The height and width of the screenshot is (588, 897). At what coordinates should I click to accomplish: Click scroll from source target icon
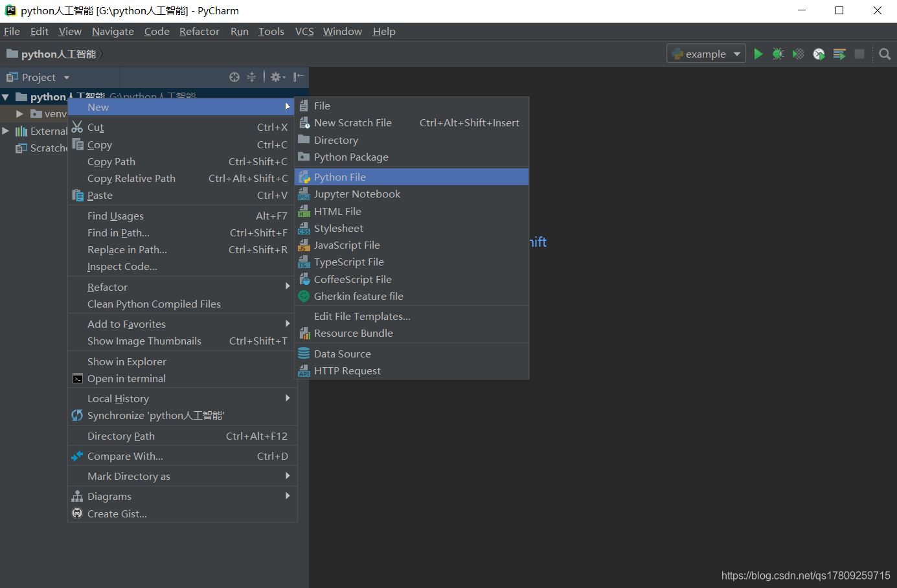[234, 77]
